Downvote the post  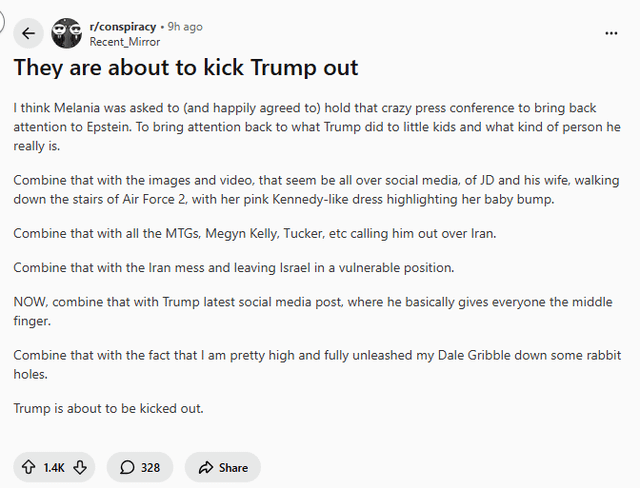pos(80,467)
